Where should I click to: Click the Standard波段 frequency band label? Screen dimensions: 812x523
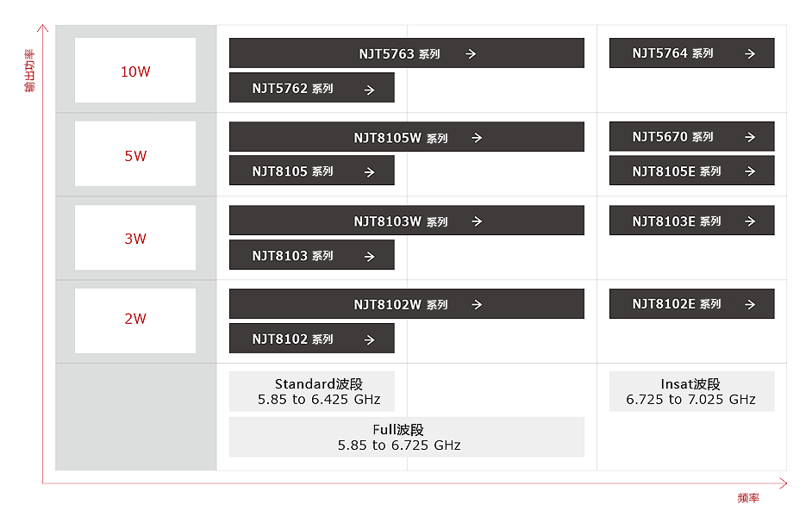[x=312, y=392]
